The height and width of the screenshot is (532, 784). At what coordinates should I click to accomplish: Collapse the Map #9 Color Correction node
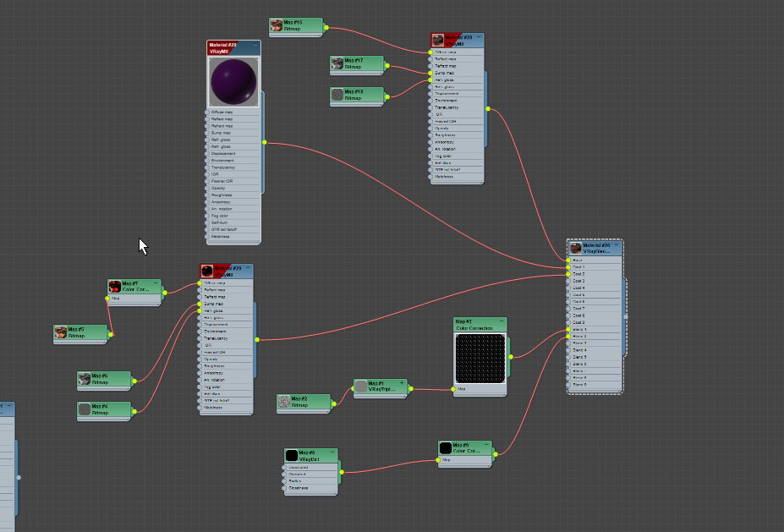tap(486, 445)
